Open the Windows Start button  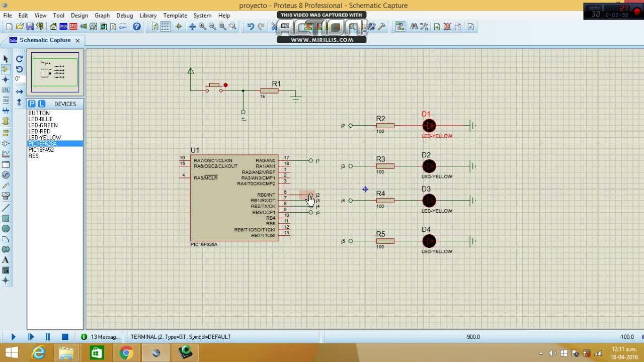(x=11, y=353)
